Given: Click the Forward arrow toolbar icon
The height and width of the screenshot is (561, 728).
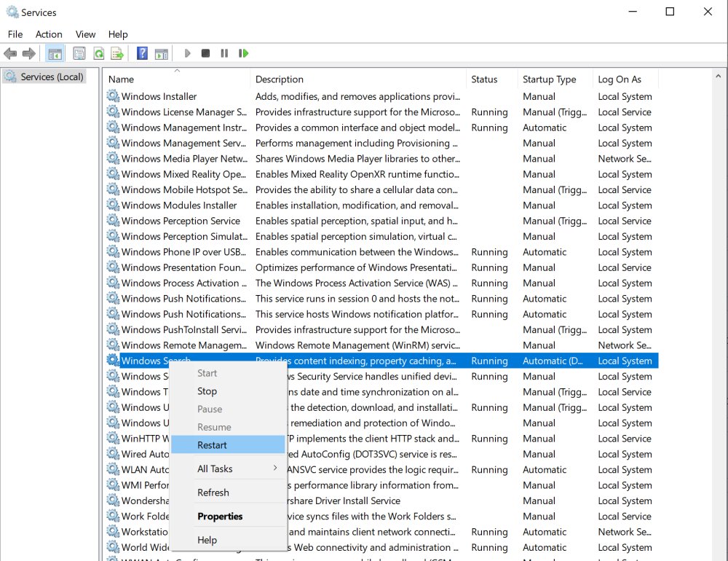Looking at the screenshot, I should click(x=29, y=53).
